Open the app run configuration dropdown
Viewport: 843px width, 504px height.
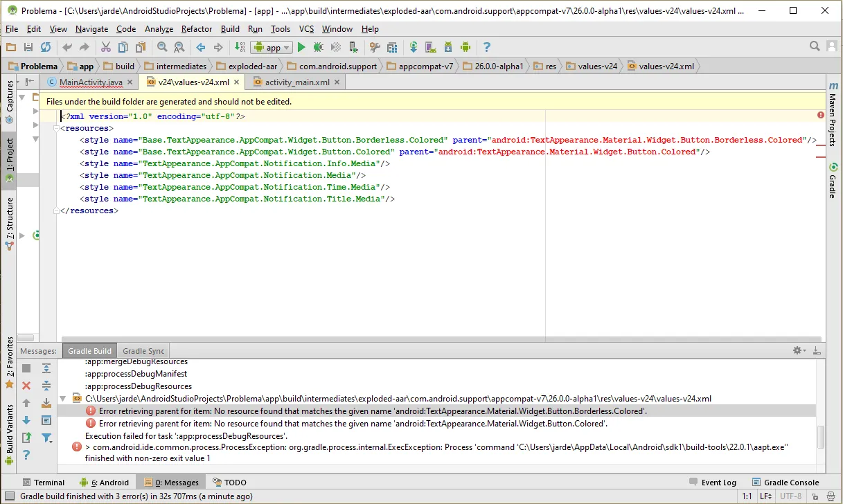(272, 47)
